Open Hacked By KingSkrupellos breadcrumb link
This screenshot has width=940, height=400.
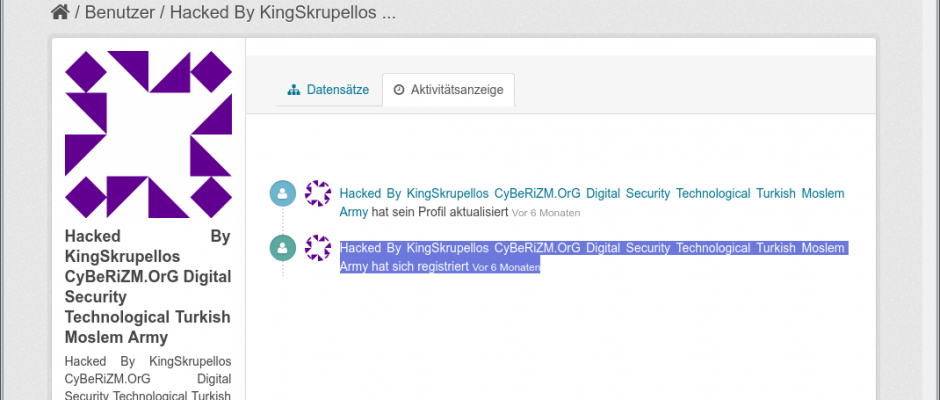click(282, 13)
